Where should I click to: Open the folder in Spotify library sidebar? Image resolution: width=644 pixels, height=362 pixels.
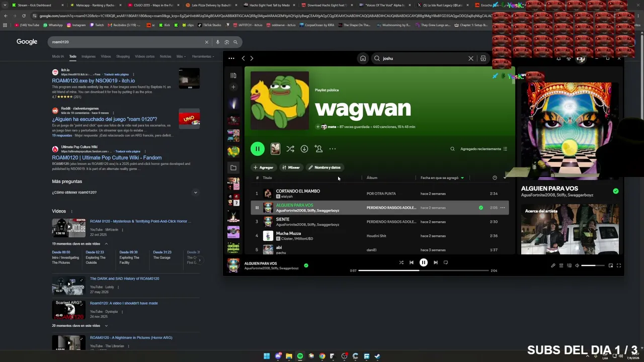[x=233, y=167]
